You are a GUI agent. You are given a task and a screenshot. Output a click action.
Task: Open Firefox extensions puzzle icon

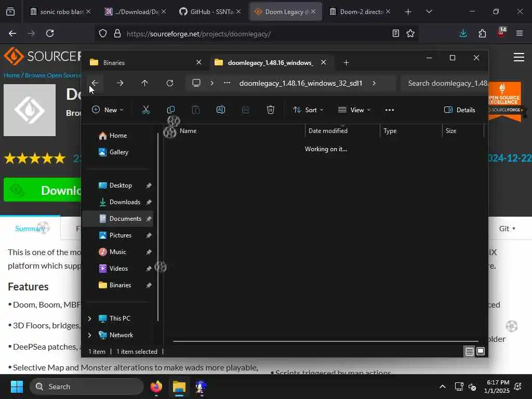(482, 33)
